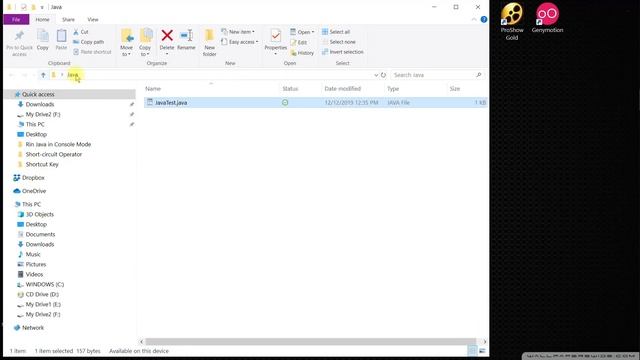The height and width of the screenshot is (360, 640).
Task: Open pinned Downloads under Quick access
Action: point(40,104)
